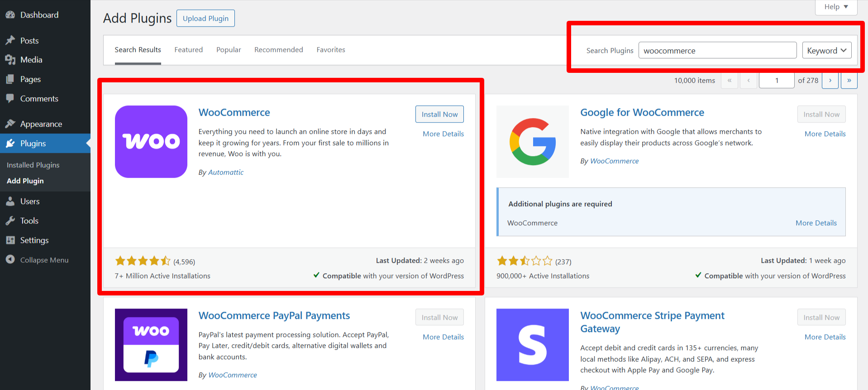The image size is (868, 390).
Task: Click Install Now for WooCommerce Stripe Payment Gateway
Action: click(x=821, y=318)
